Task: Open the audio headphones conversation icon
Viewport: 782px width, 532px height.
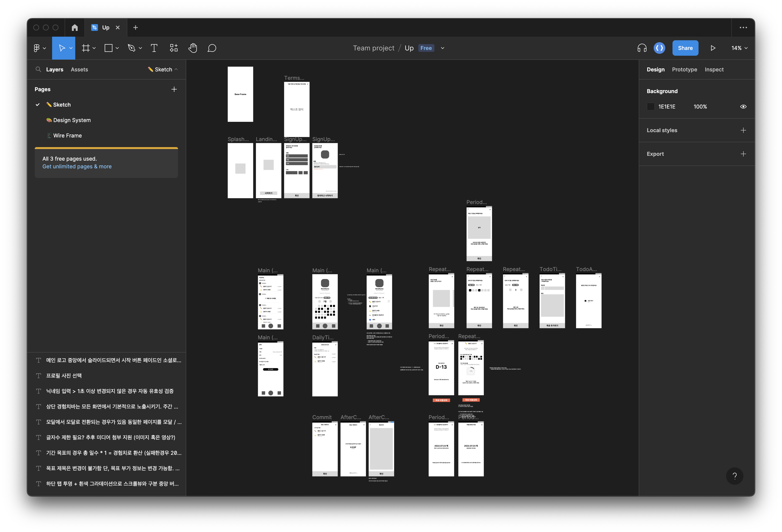Action: click(642, 48)
